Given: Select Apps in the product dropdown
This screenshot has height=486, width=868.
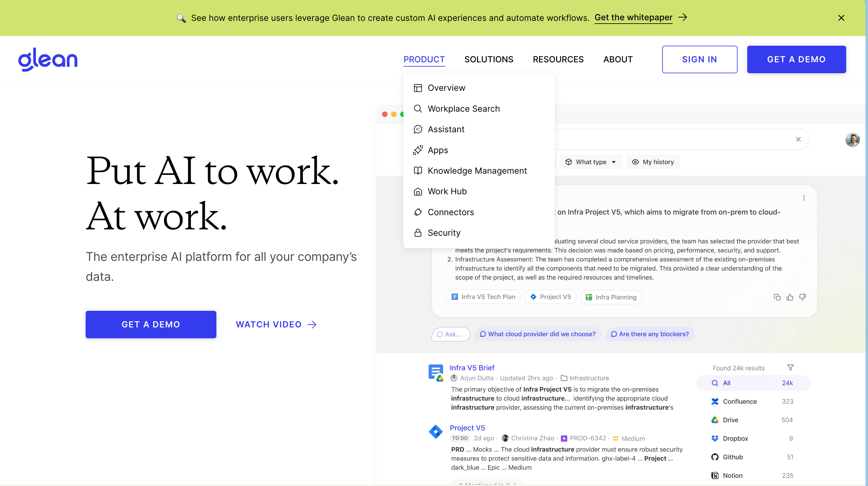Looking at the screenshot, I should [x=478, y=150].
